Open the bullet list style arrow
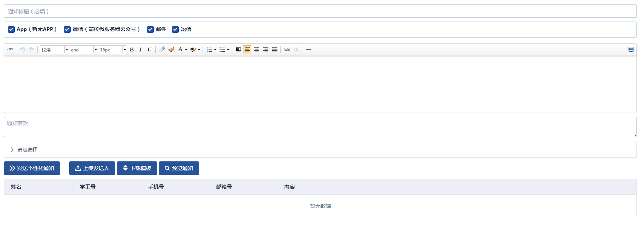The image size is (644, 226). 228,50
